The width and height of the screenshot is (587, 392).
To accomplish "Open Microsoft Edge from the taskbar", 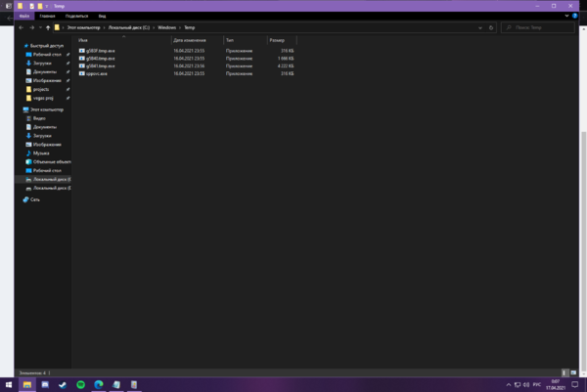I will pos(99,385).
